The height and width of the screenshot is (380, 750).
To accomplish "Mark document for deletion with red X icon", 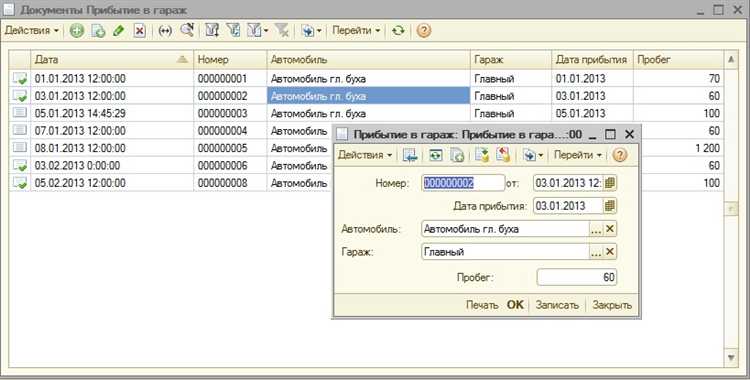I will 139,31.
